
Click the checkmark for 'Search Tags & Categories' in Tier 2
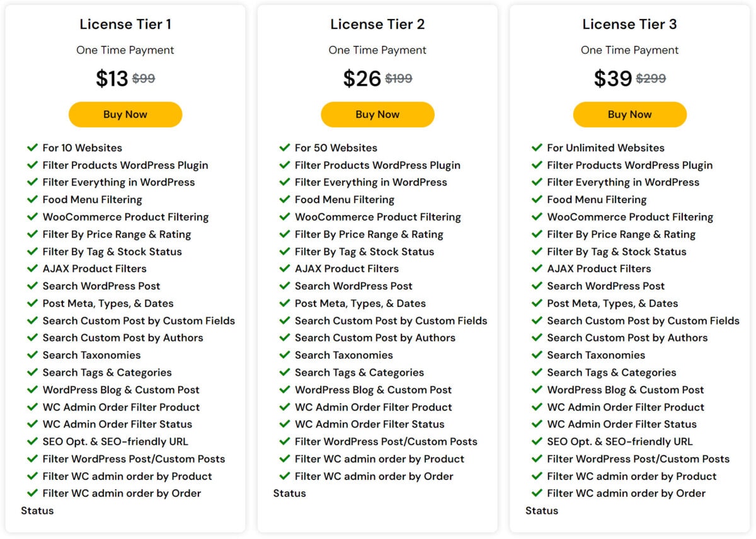(x=285, y=372)
